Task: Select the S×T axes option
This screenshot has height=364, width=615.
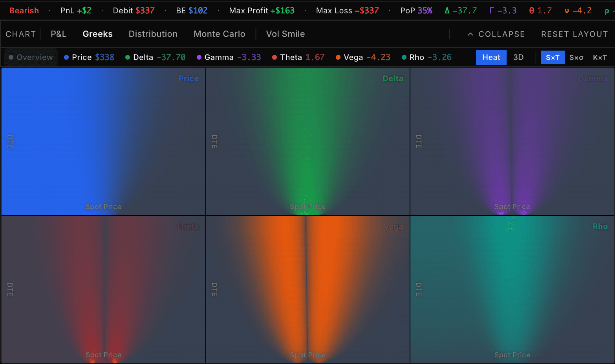Action: 553,57
